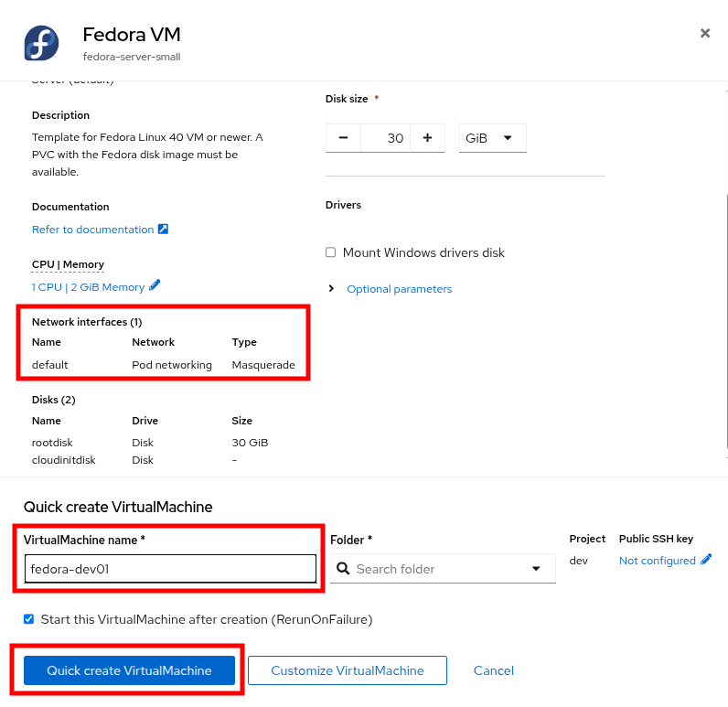Click the dev project value
This screenshot has width=728, height=707.
[579, 561]
